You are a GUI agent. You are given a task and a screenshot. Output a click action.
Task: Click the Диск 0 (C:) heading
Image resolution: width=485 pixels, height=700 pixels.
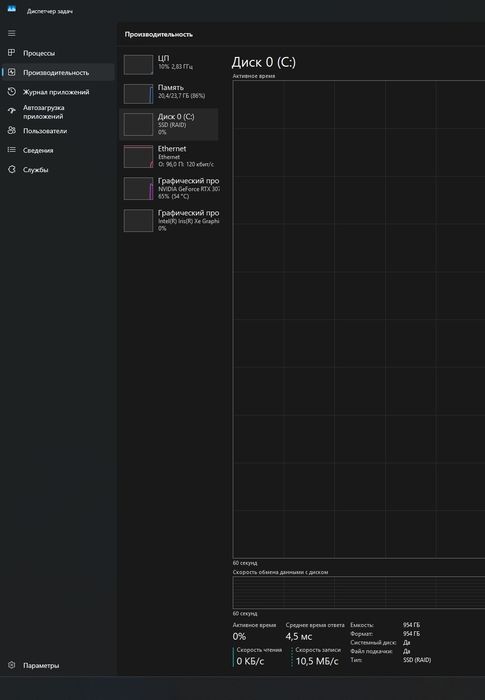click(x=263, y=62)
